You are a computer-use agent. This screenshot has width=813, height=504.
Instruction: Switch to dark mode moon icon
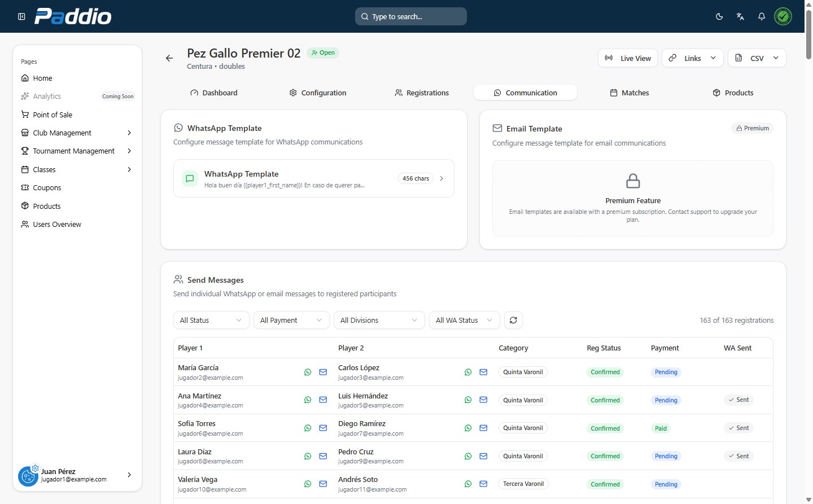tap(719, 16)
